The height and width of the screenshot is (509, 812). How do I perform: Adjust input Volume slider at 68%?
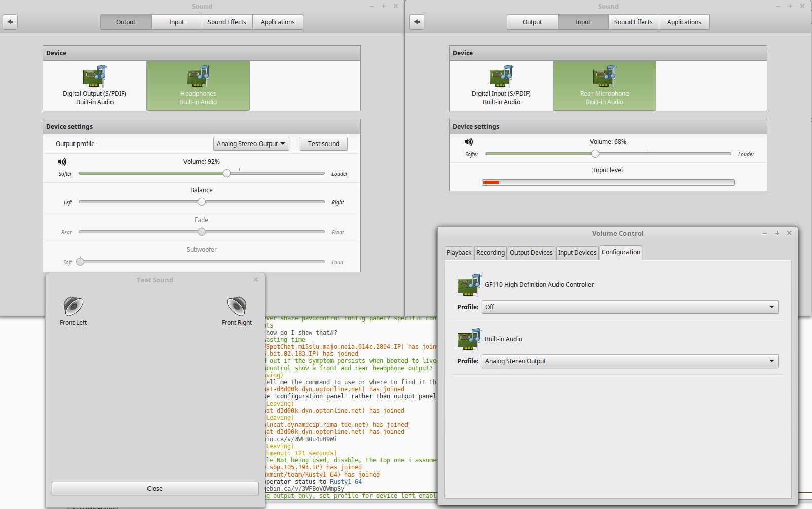tap(595, 154)
